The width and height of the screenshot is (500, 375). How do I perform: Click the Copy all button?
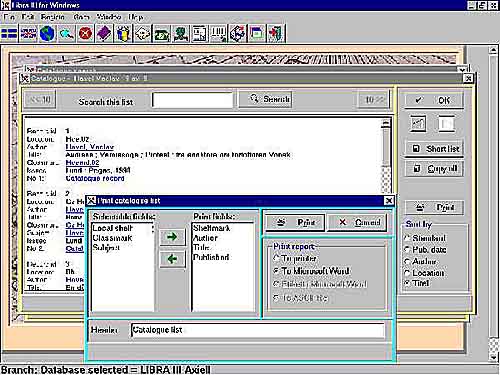coord(434,169)
